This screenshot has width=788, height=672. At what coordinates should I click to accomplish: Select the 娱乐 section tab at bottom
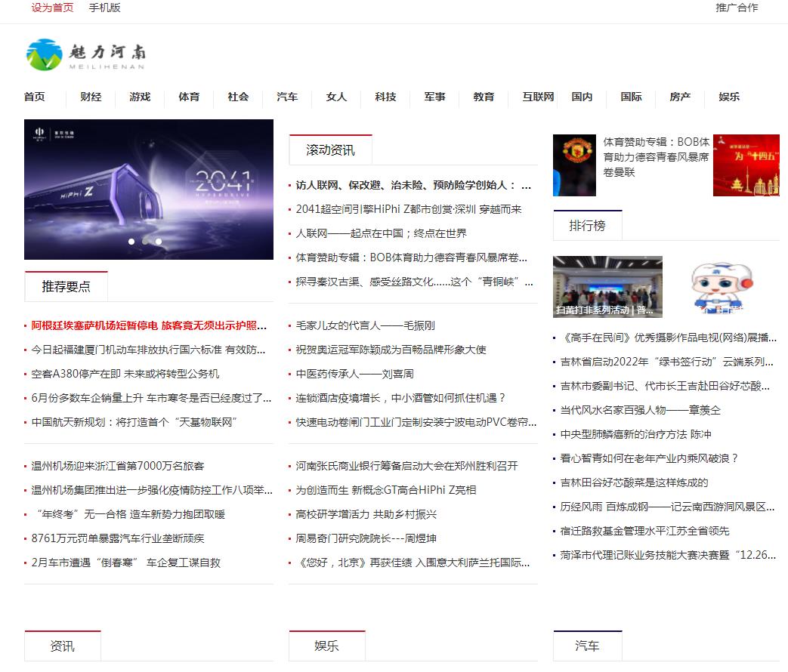[x=326, y=646]
